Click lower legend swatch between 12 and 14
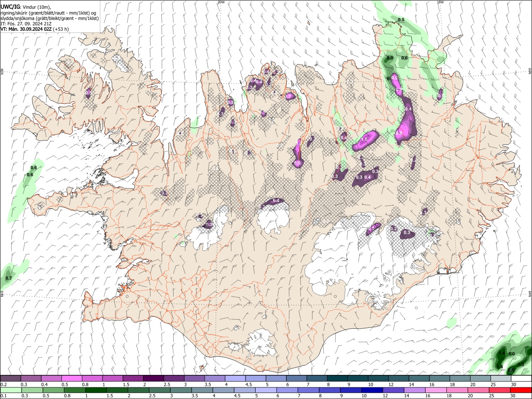 393,390
